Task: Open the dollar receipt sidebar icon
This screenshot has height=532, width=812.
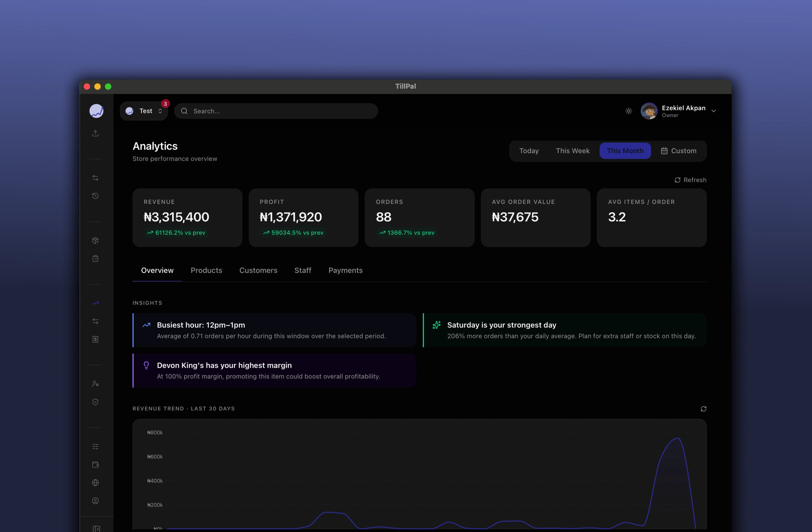Action: point(96,339)
